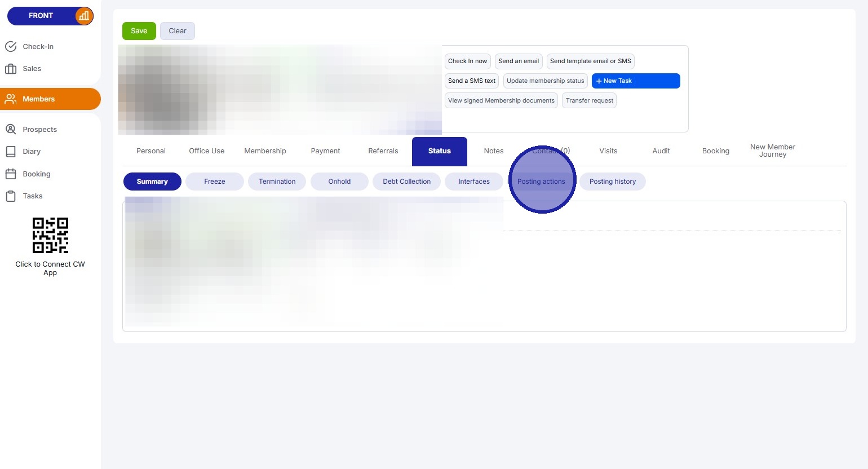Switch to the Personal tab
Viewport: 868px width, 469px height.
point(151,151)
